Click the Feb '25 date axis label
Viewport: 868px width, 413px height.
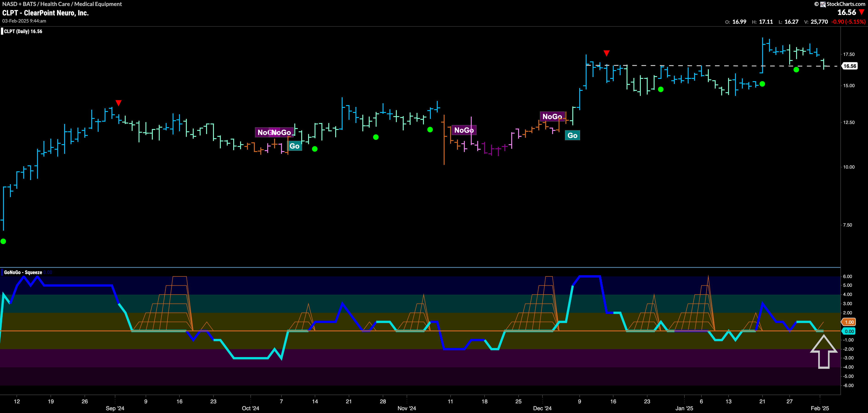pyautogui.click(x=820, y=408)
